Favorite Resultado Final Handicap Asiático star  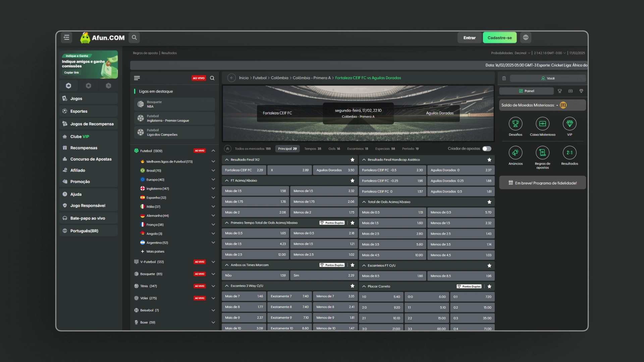click(489, 160)
